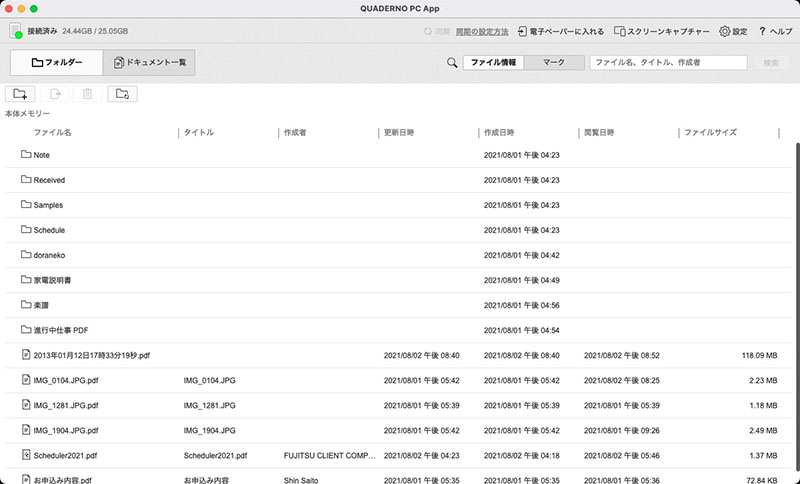Viewport: 800px width, 484px height.
Task: Click the 本体メモリー location label
Action: [x=28, y=114]
